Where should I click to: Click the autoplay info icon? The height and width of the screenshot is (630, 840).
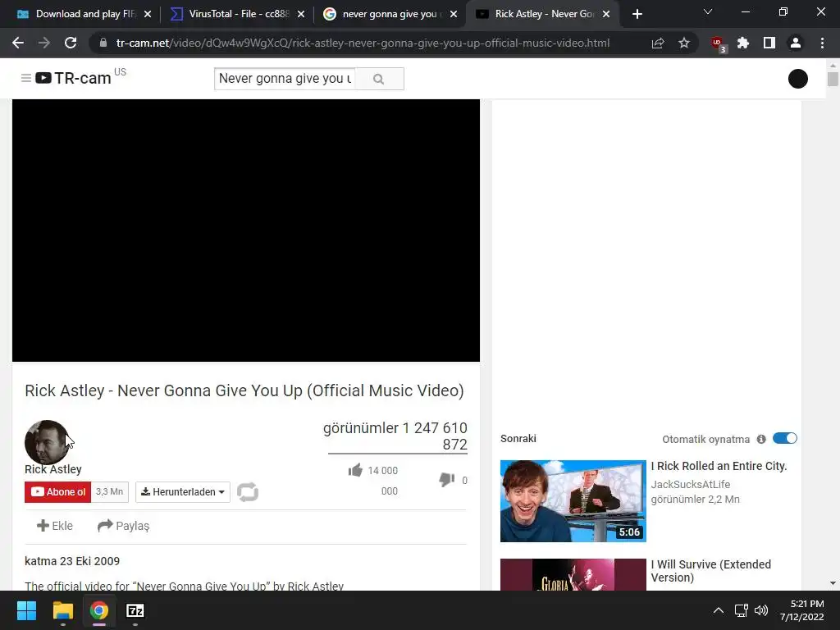tap(760, 440)
